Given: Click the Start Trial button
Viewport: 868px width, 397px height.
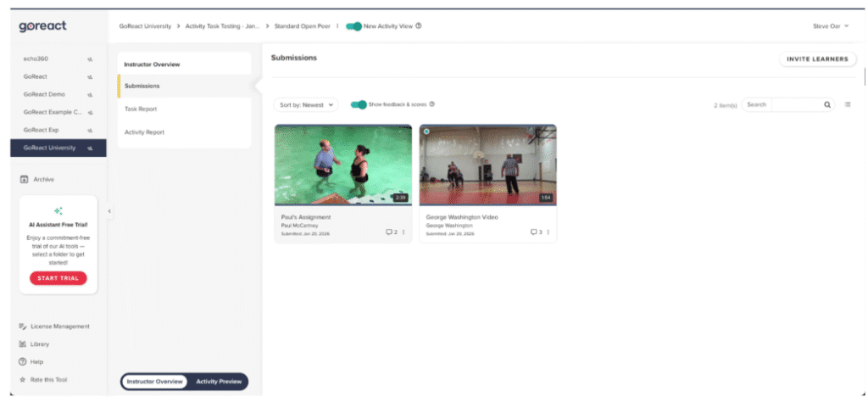Looking at the screenshot, I should coord(58,278).
